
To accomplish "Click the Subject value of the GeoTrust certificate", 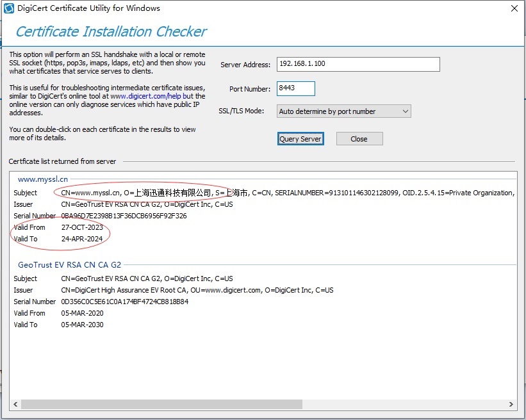I will pos(147,279).
